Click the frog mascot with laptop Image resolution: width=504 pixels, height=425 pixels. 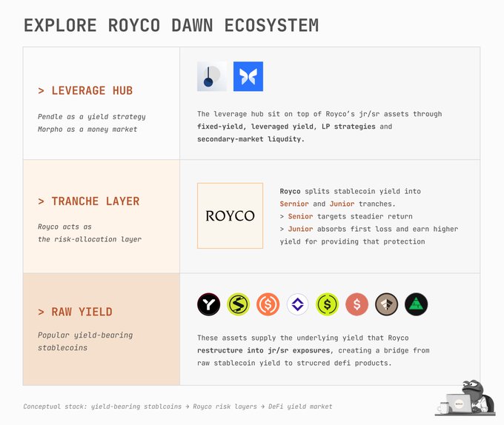[x=465, y=398]
